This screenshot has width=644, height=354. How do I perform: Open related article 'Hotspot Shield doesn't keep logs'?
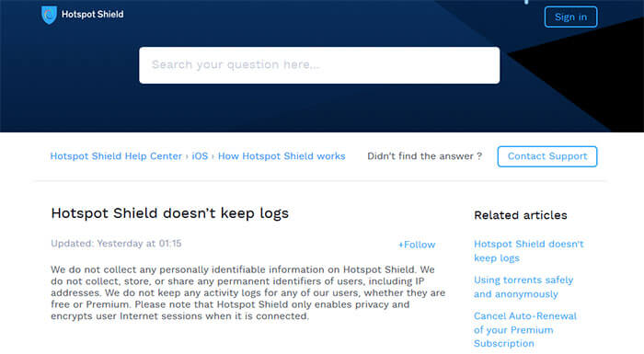(x=529, y=251)
